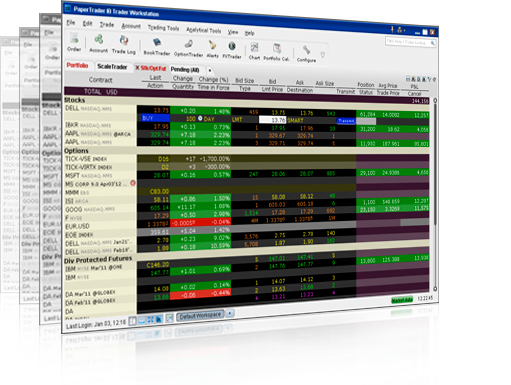511x385 pixels.
Task: Open the add-tab dropdown after Pending (All)
Action: coord(210,70)
